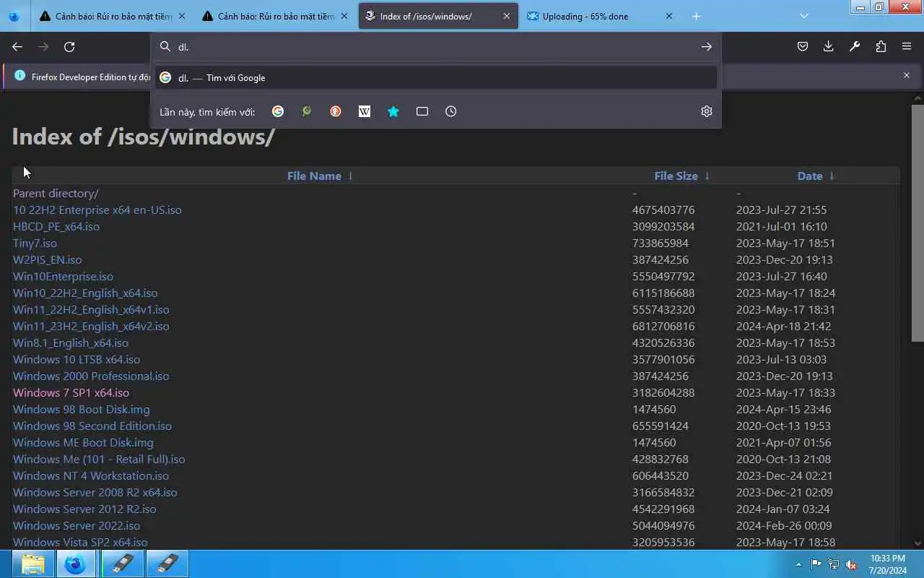Download HBCD_PE_x64.iso
This screenshot has width=924, height=578.
click(x=56, y=227)
